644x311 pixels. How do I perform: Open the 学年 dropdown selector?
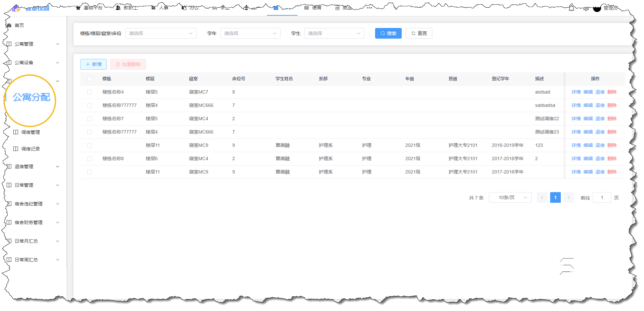pos(250,33)
